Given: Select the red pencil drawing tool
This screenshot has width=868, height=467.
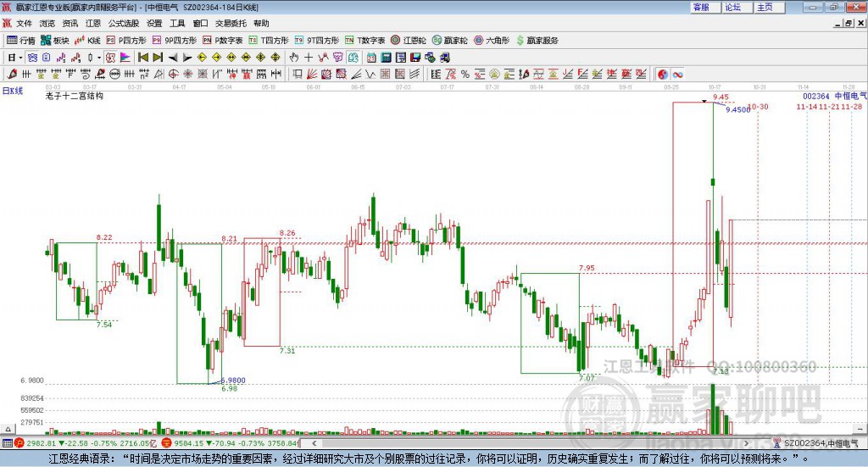Looking at the screenshot, I should [12, 74].
